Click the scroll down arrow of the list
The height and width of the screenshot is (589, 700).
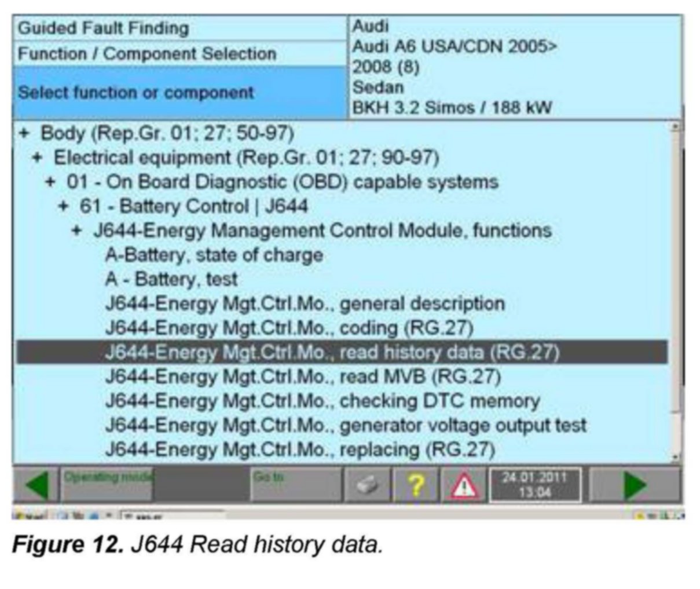[675, 458]
